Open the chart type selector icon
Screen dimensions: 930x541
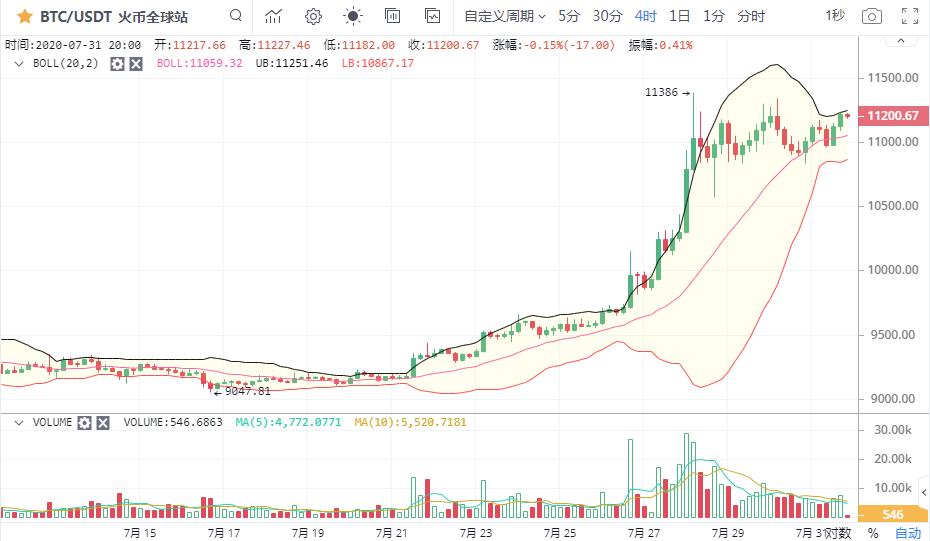(x=273, y=16)
